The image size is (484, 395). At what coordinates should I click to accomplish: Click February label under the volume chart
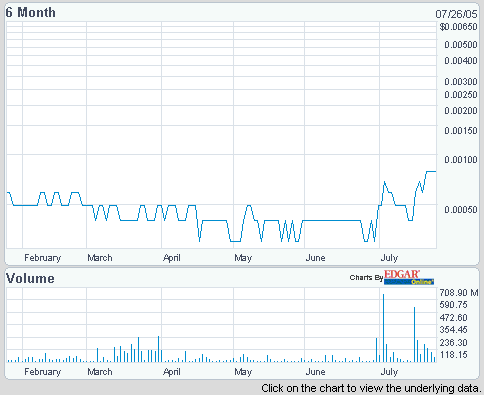43,372
